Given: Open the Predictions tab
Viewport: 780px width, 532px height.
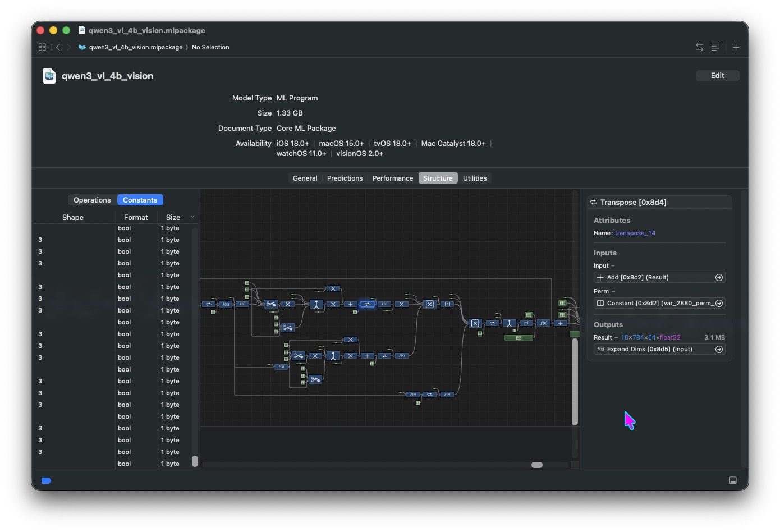Looking at the screenshot, I should pyautogui.click(x=345, y=178).
